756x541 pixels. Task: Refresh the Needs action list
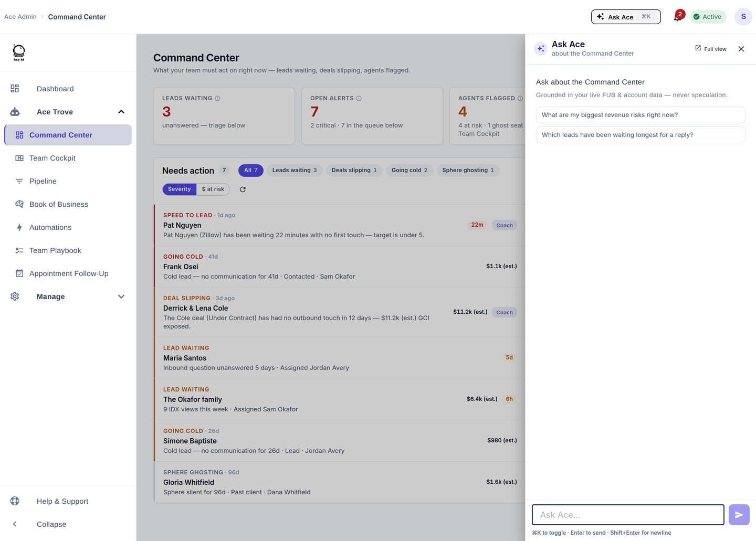click(243, 189)
